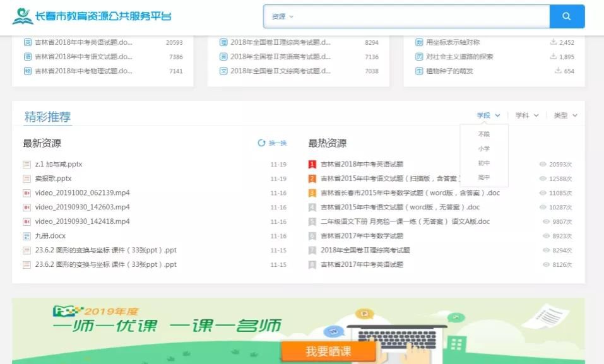This screenshot has width=604, height=364.
Task: Select 小学 from the 学段 menu
Action: pos(483,149)
